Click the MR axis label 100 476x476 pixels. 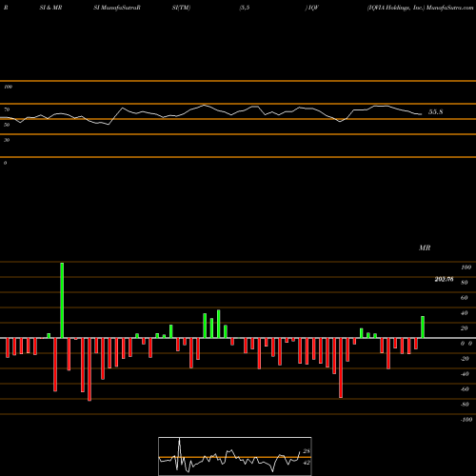tap(466, 268)
